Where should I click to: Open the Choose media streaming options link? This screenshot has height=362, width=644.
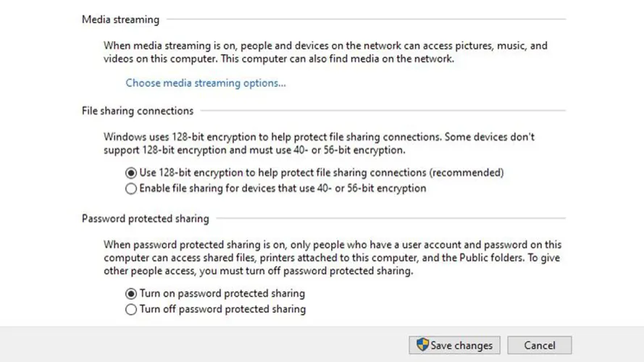(x=206, y=83)
